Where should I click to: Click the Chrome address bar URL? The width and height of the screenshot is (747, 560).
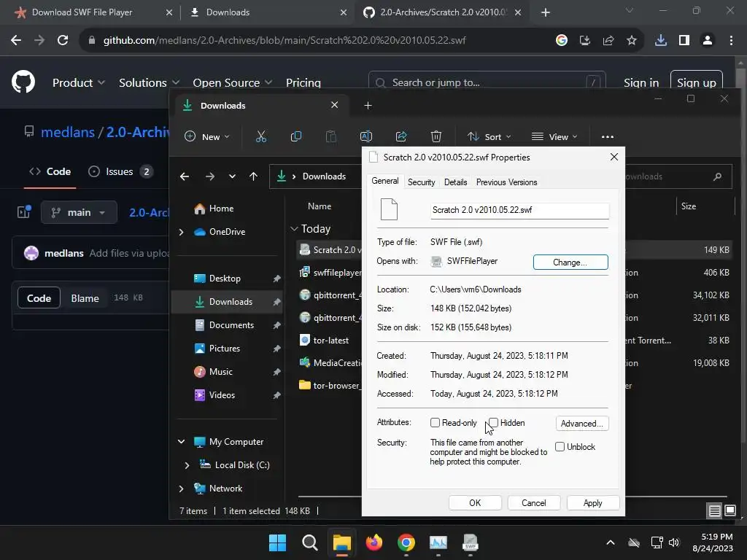coord(285,40)
